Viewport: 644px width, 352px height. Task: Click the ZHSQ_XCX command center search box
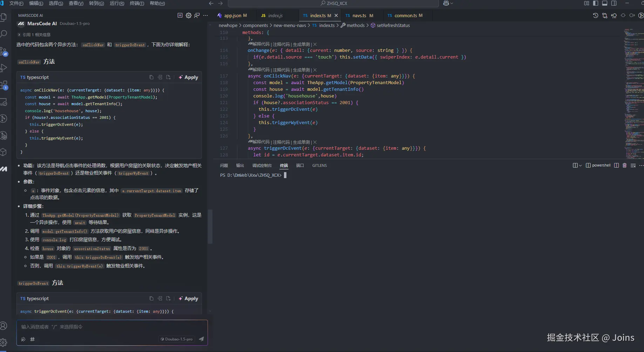333,3
